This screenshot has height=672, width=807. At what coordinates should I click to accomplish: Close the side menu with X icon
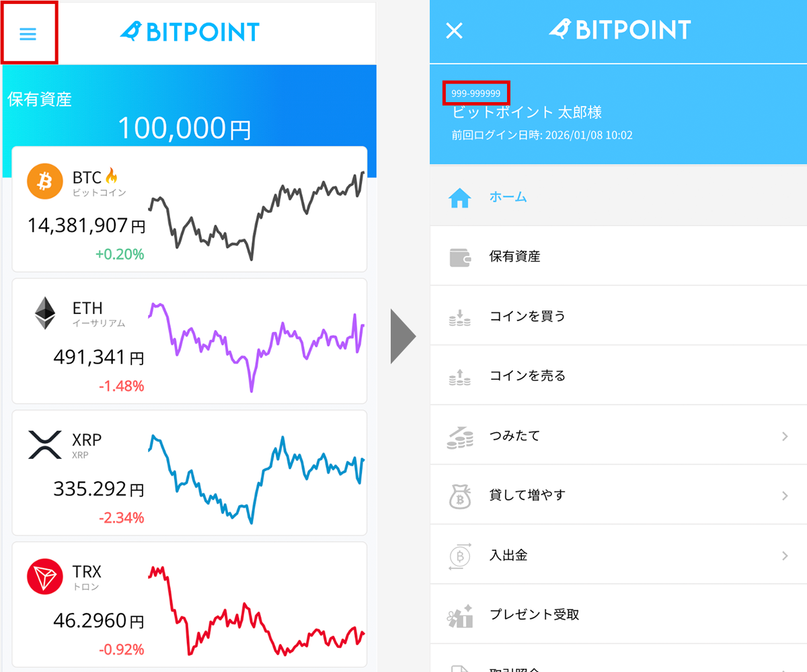click(x=455, y=31)
